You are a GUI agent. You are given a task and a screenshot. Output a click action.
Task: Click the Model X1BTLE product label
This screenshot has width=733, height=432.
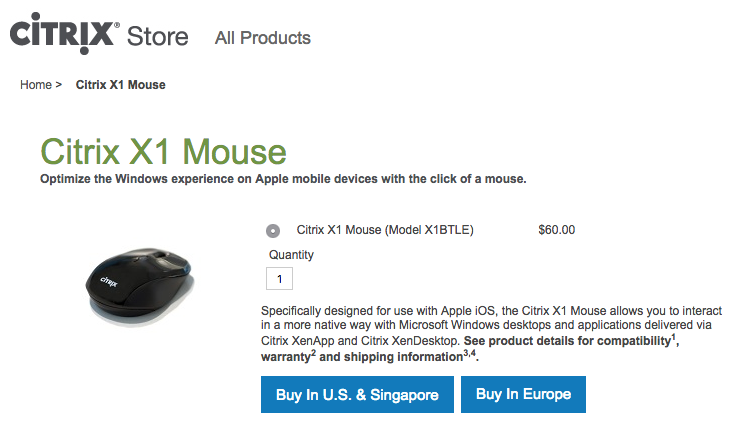[x=385, y=230]
